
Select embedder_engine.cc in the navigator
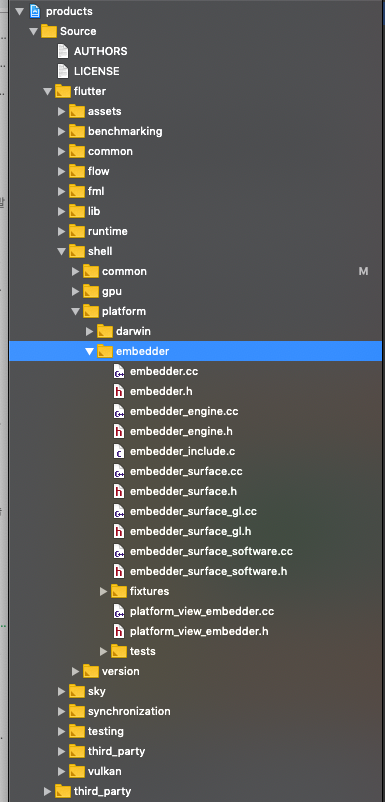[184, 411]
